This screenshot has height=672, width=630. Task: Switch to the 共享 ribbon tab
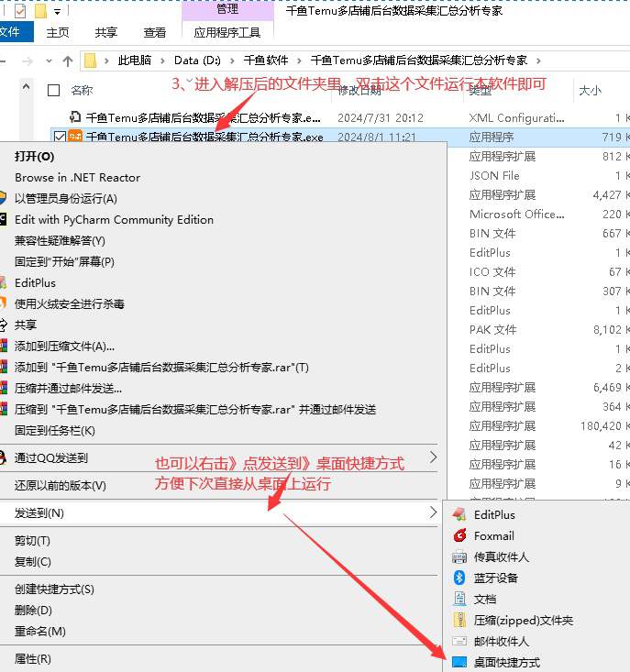(105, 32)
